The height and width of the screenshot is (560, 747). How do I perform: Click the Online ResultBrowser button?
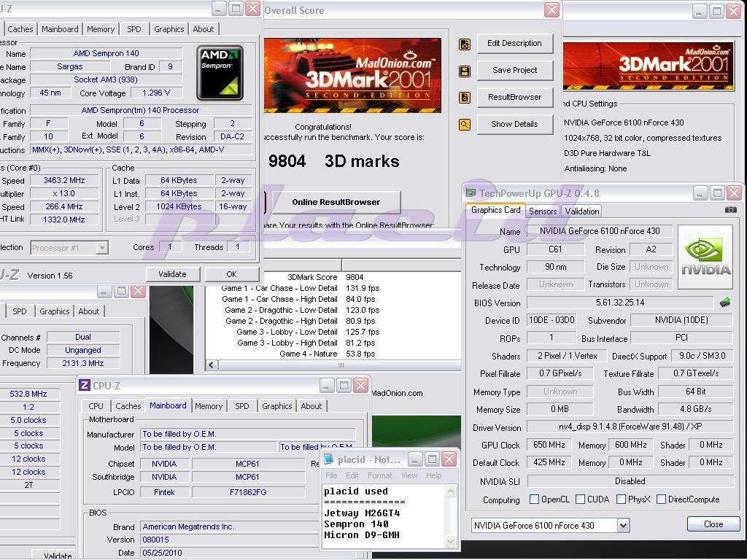pyautogui.click(x=336, y=202)
